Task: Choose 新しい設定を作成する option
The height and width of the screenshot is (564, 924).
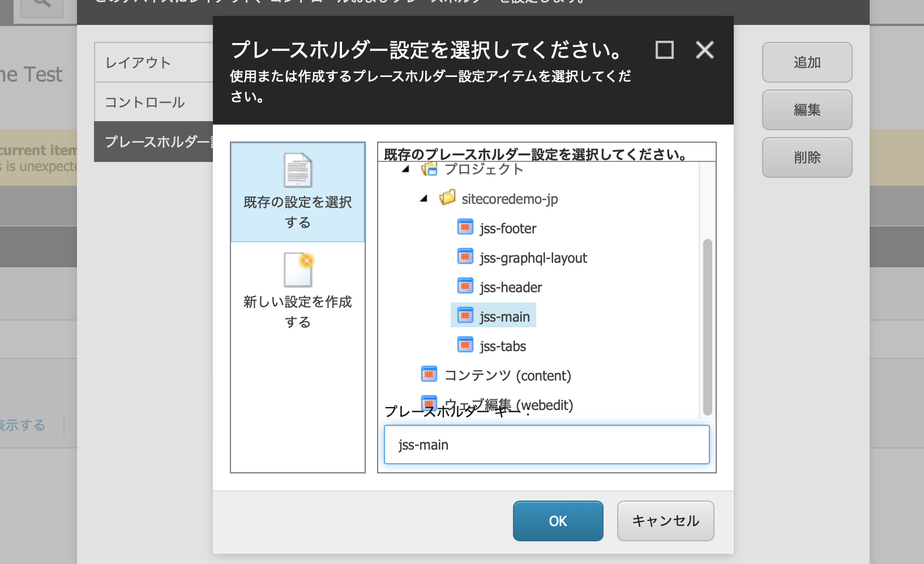Action: click(x=298, y=291)
